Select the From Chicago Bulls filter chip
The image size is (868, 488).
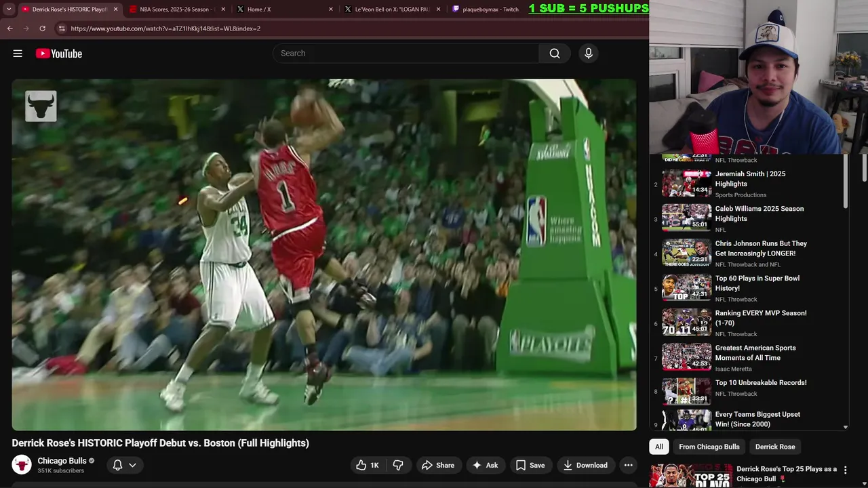click(x=709, y=447)
